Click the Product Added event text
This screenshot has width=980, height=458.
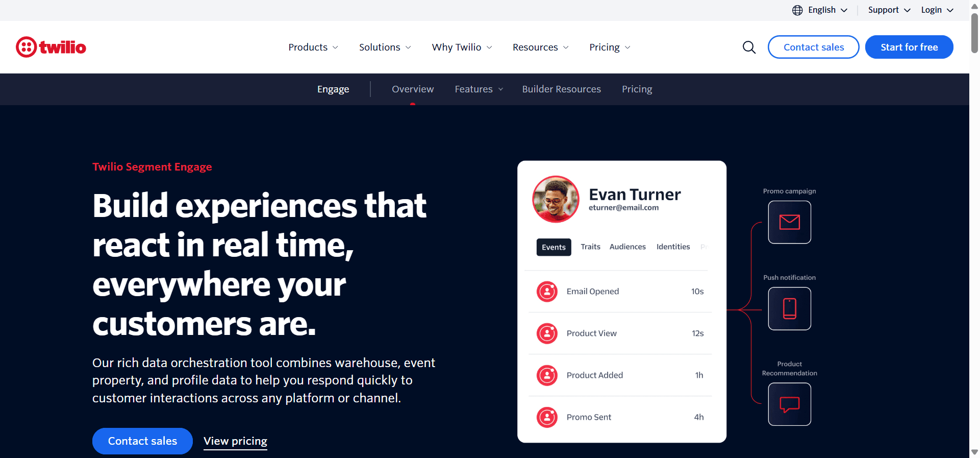point(594,375)
